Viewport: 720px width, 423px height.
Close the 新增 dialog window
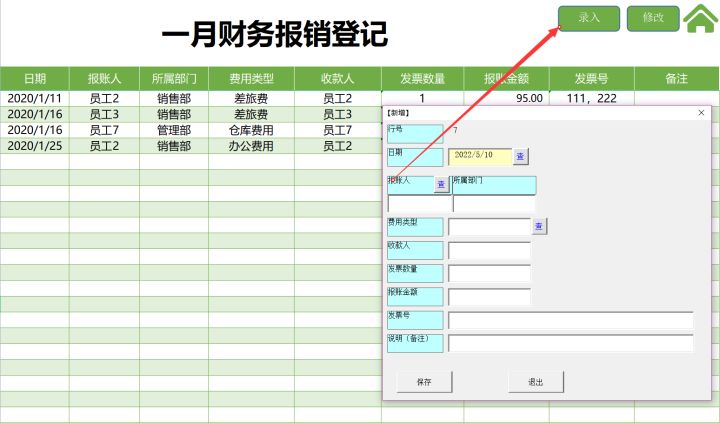click(x=701, y=113)
